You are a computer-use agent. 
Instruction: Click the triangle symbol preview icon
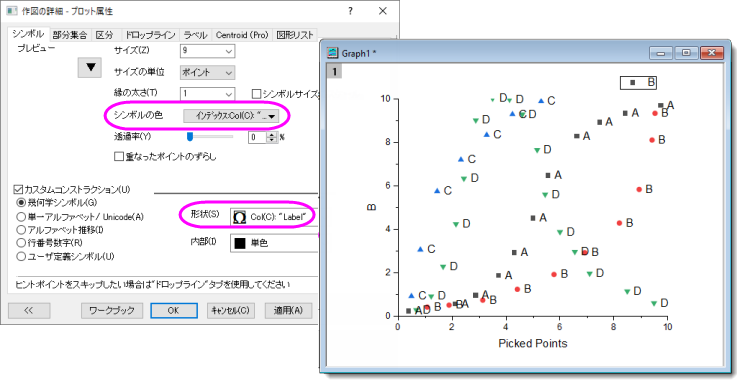[x=91, y=67]
